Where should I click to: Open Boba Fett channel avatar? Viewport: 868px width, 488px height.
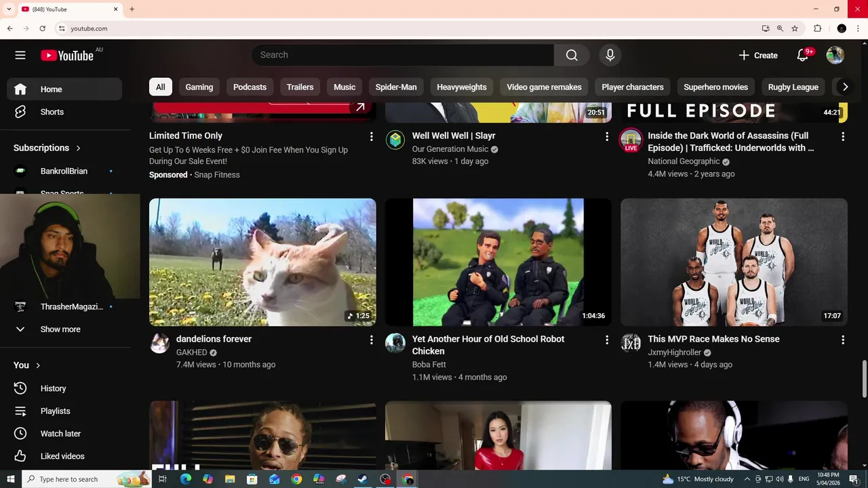(395, 344)
